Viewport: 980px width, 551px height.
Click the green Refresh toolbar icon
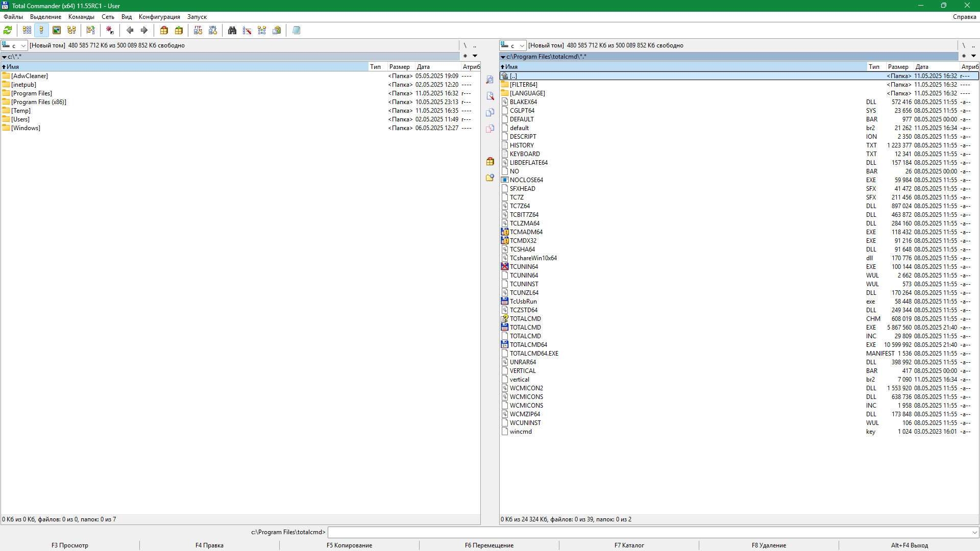tap(8, 31)
